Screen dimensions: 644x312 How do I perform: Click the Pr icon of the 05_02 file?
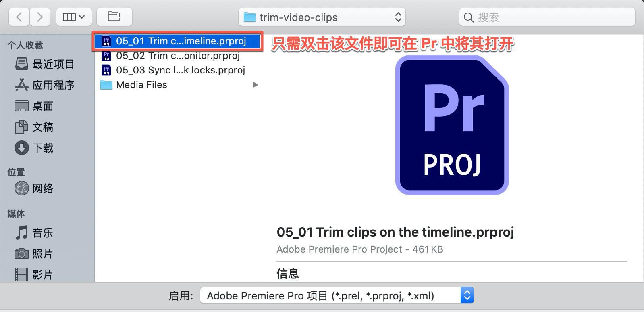(106, 56)
